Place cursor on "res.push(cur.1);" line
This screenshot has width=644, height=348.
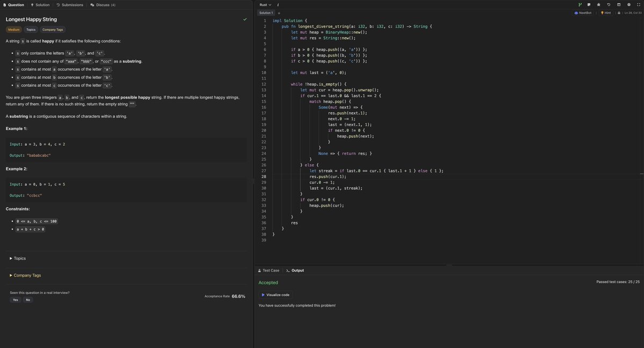tap(328, 176)
